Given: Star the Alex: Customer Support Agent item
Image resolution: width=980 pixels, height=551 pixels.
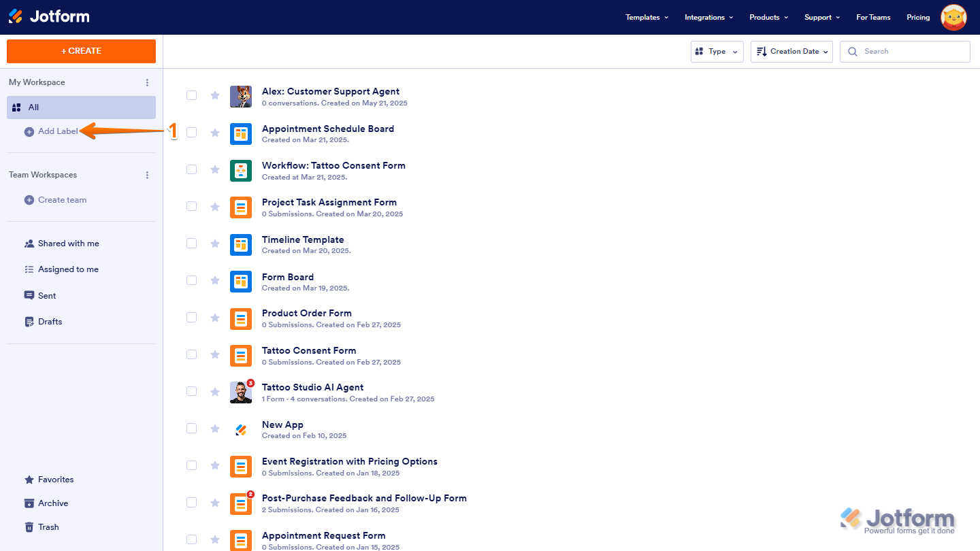Looking at the screenshot, I should pos(215,95).
